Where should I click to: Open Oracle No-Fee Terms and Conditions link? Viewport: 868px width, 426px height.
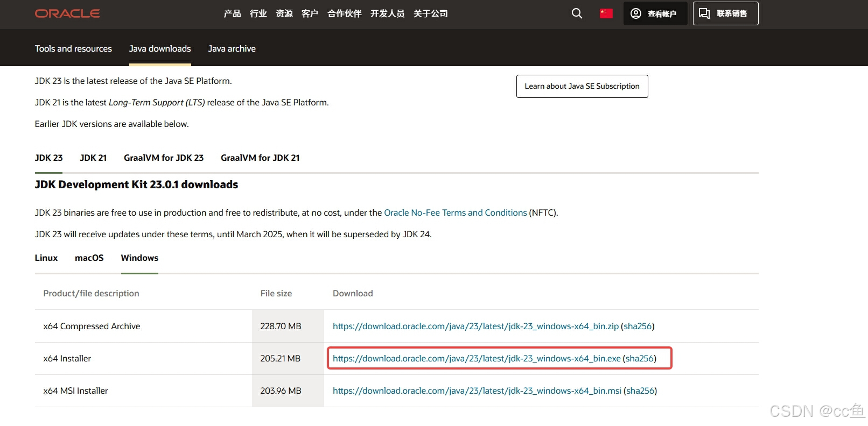click(x=456, y=212)
